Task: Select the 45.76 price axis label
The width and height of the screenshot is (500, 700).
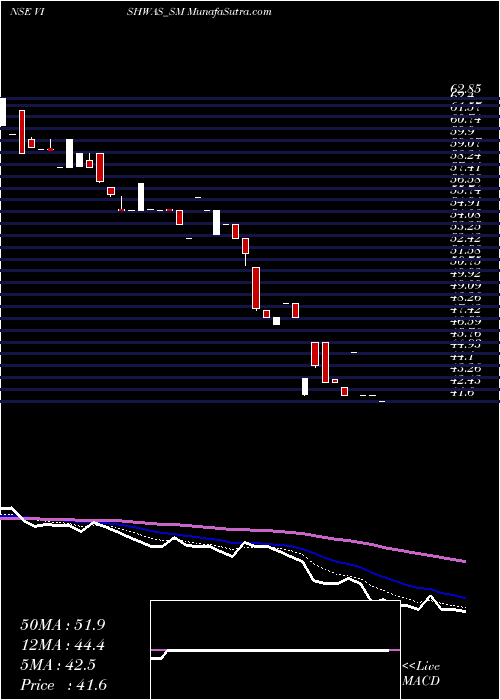Action: point(465,333)
